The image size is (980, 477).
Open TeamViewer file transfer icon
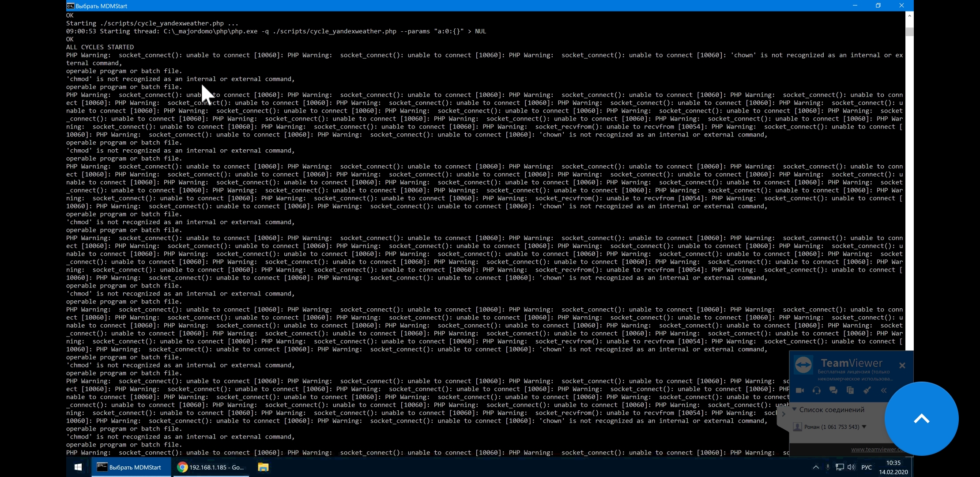pos(850,390)
